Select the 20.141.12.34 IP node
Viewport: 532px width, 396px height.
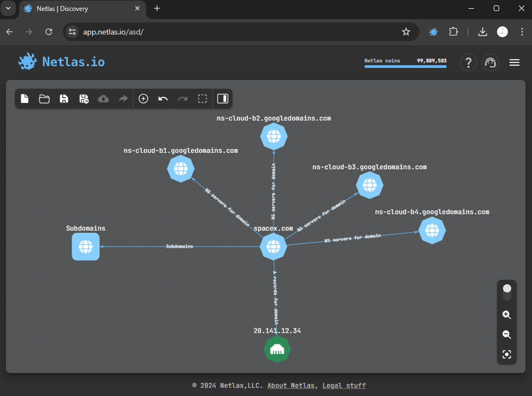tap(277, 349)
